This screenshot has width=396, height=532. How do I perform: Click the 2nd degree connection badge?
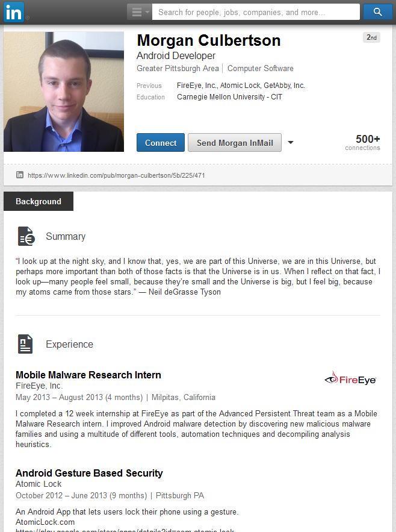(372, 38)
